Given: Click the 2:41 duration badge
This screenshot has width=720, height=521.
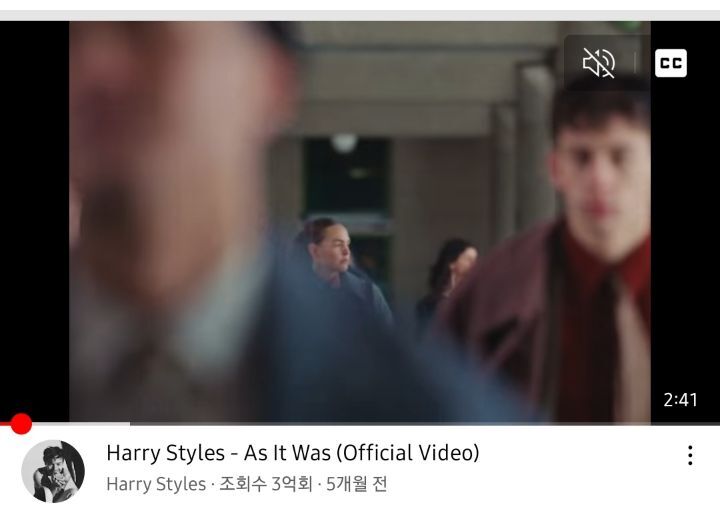Looking at the screenshot, I should pyautogui.click(x=681, y=400).
